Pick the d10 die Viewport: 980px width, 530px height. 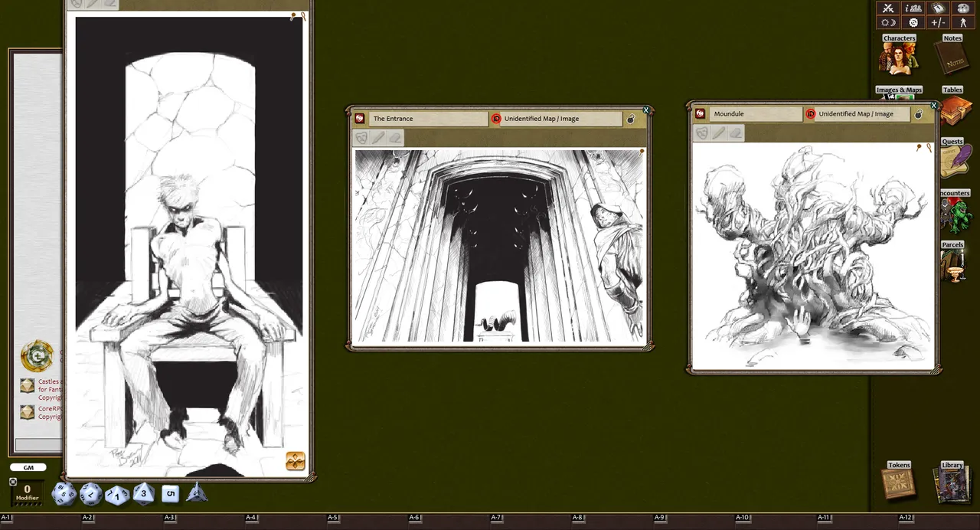tap(117, 495)
